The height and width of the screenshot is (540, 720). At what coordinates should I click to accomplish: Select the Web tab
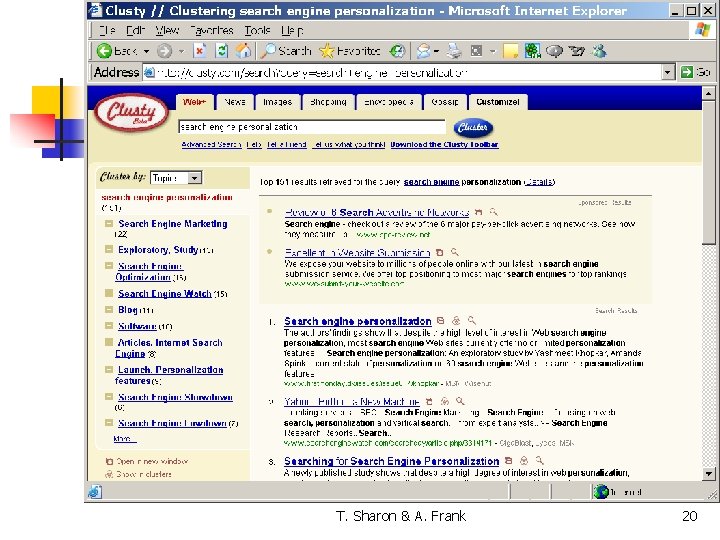pyautogui.click(x=195, y=102)
